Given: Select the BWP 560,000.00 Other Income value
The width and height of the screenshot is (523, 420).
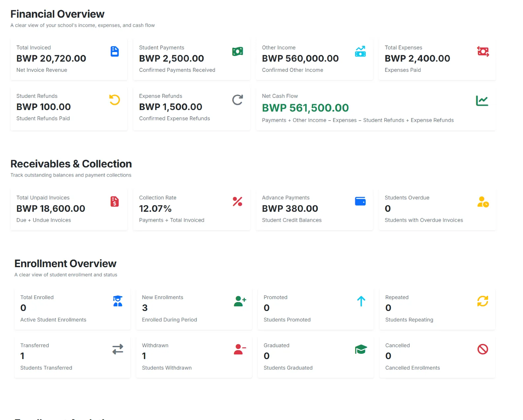Looking at the screenshot, I should pyautogui.click(x=300, y=58).
